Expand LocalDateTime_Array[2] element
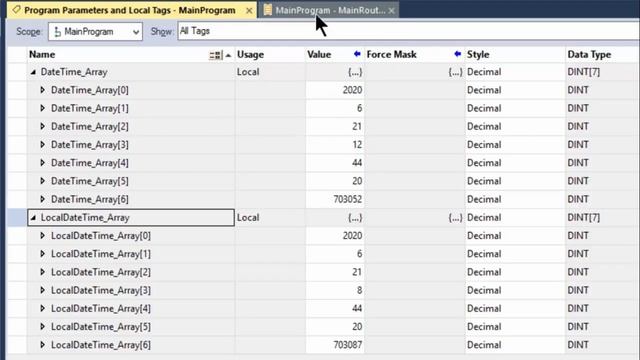Viewport: 640px width, 360px height. [42, 272]
